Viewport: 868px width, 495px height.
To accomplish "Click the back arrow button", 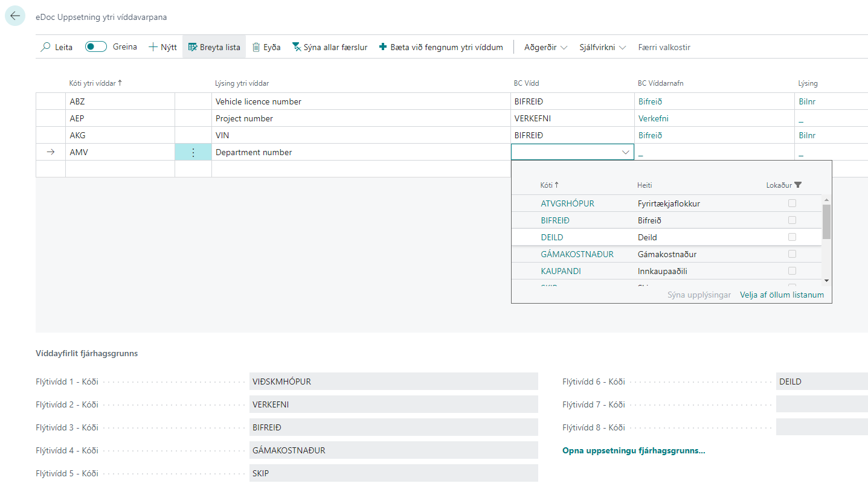I will [x=15, y=16].
